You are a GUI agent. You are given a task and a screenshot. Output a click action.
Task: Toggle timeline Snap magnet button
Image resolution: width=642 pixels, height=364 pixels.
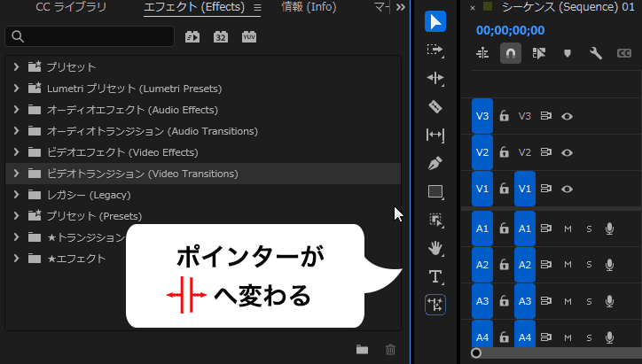[511, 53]
